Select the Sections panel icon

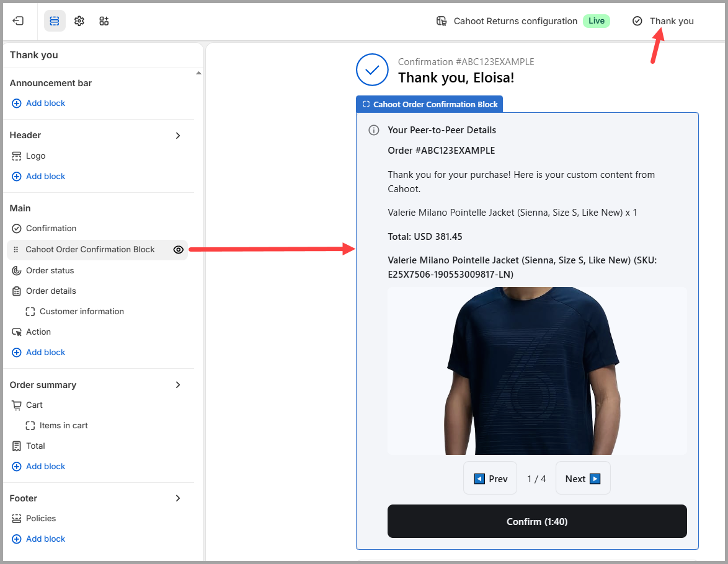click(55, 21)
